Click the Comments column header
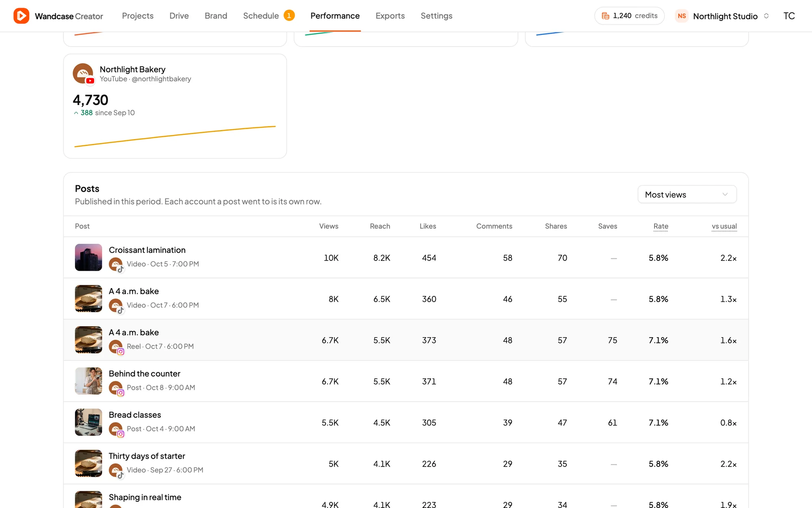Image resolution: width=812 pixels, height=508 pixels. tap(494, 226)
